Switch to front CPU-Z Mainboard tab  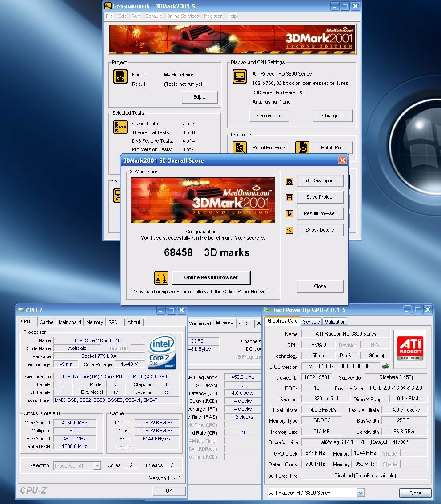tap(70, 322)
